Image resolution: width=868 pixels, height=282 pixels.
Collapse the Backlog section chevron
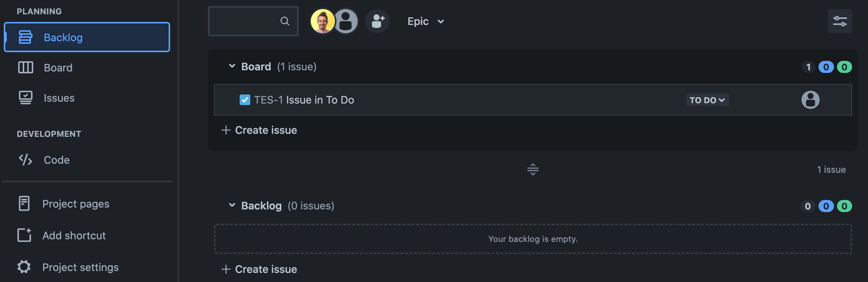(232, 205)
